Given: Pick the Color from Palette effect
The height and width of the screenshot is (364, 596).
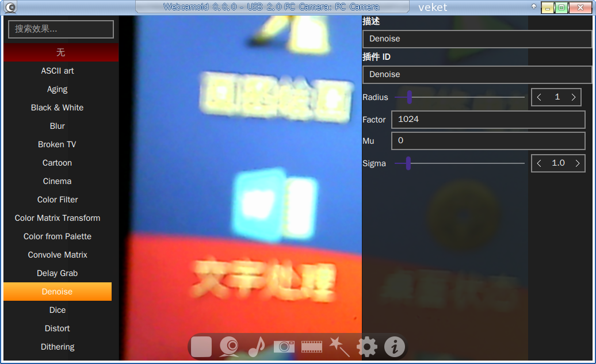Looking at the screenshot, I should coord(58,237).
